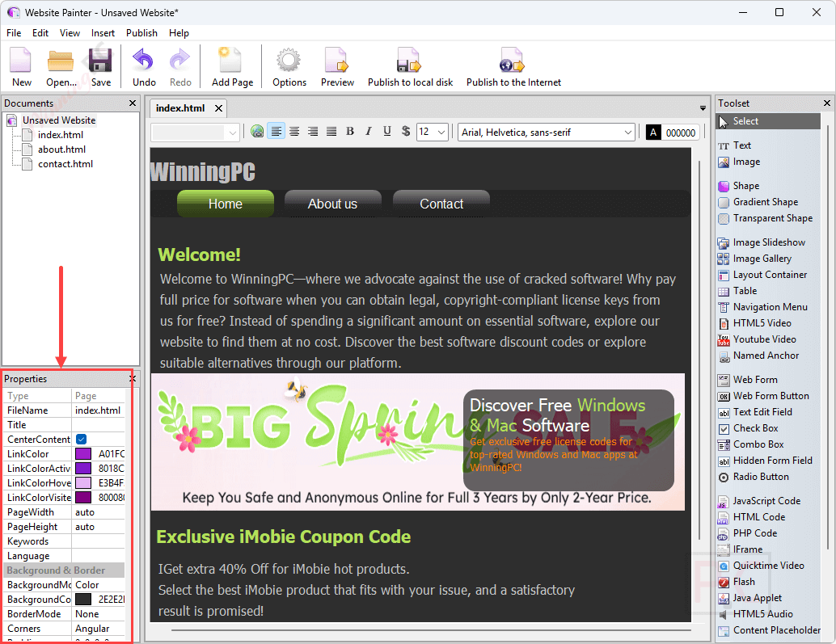Click the Welcome! heading in the page

pos(200,255)
